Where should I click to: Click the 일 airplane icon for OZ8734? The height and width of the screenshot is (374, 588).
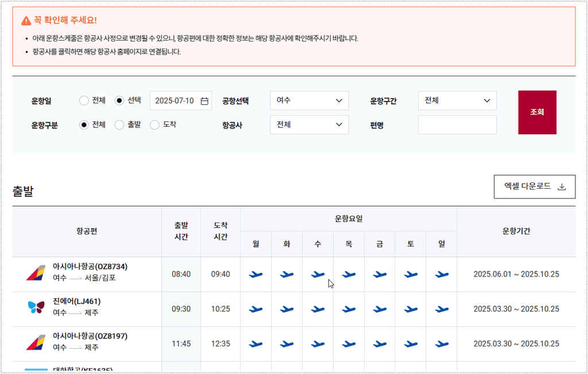tap(442, 275)
